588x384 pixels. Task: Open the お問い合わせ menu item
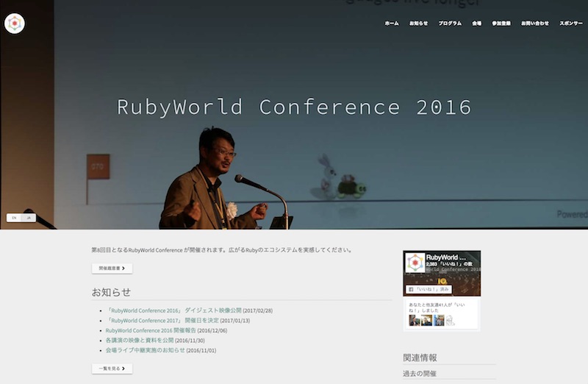pos(535,24)
